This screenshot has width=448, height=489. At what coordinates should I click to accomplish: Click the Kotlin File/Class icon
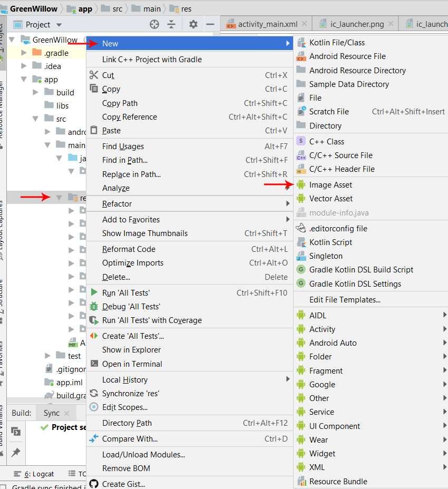(x=301, y=43)
